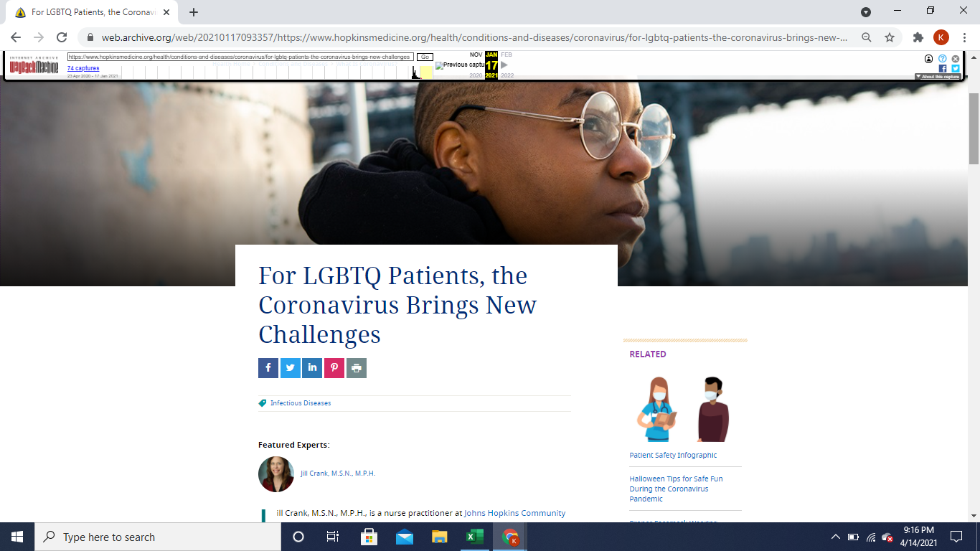The width and height of the screenshot is (980, 551).
Task: Click Go button in Wayback toolbar
Action: pyautogui.click(x=425, y=57)
